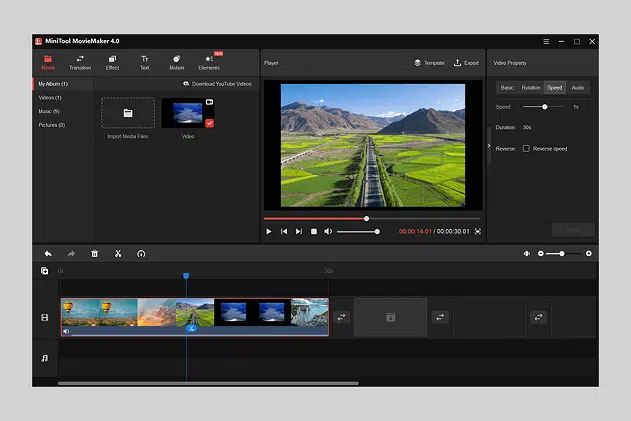Click the zoom-in plus icon on timeline
The image size is (631, 421).
click(x=589, y=254)
